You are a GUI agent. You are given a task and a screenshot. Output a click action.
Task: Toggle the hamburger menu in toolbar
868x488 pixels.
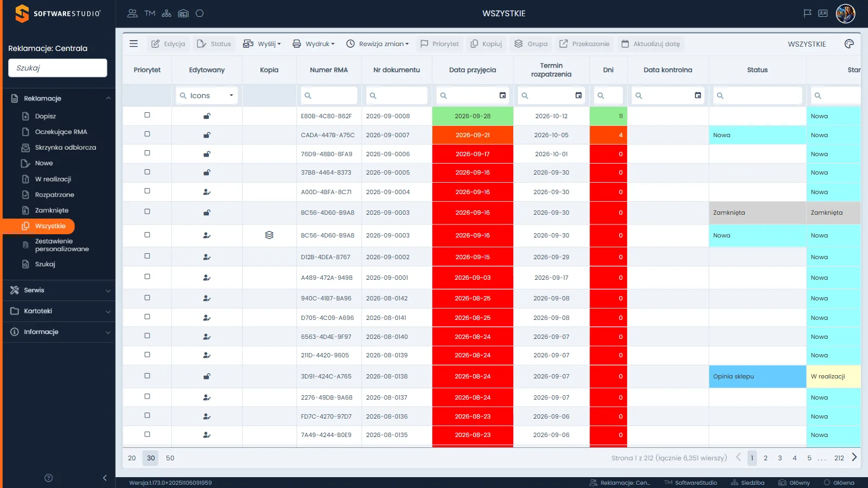coord(133,44)
